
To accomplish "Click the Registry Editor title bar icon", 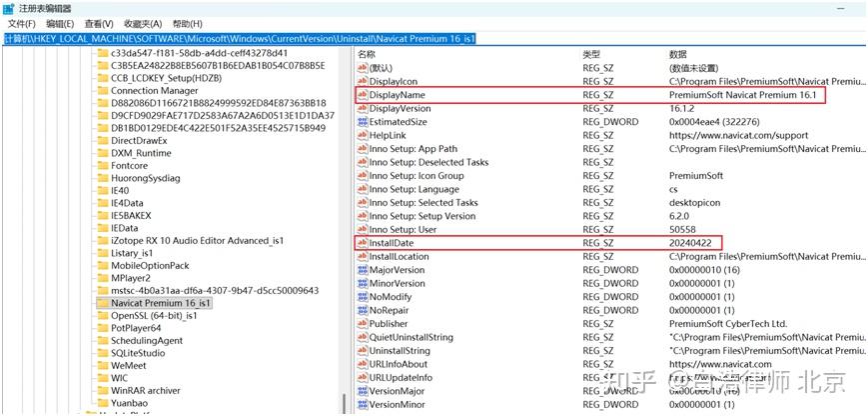I will coord(9,9).
